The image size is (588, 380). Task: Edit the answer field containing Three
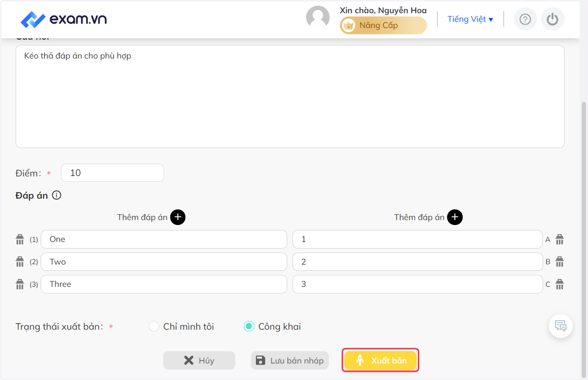pyautogui.click(x=164, y=284)
